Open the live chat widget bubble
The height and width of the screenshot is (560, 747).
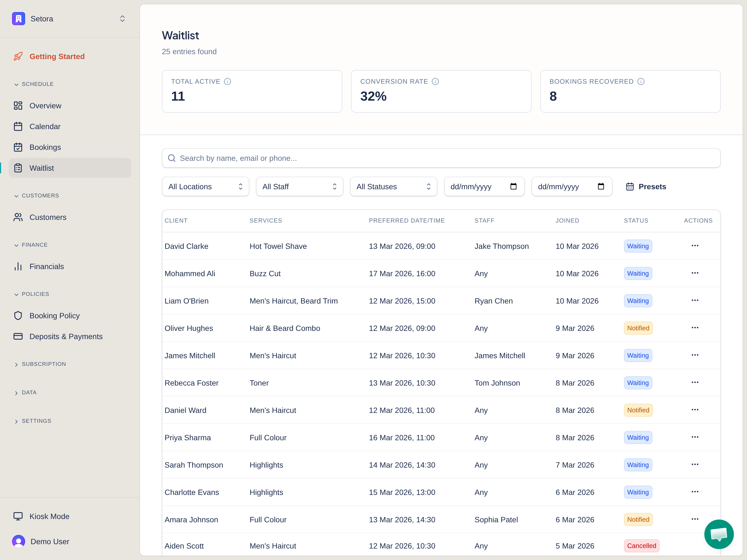[x=719, y=534]
